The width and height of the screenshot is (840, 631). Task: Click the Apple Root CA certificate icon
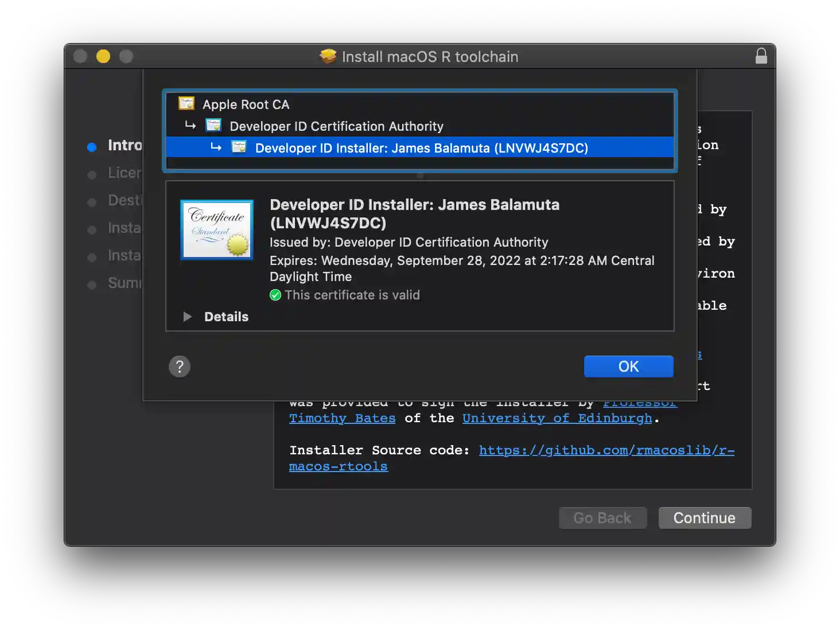click(186, 104)
